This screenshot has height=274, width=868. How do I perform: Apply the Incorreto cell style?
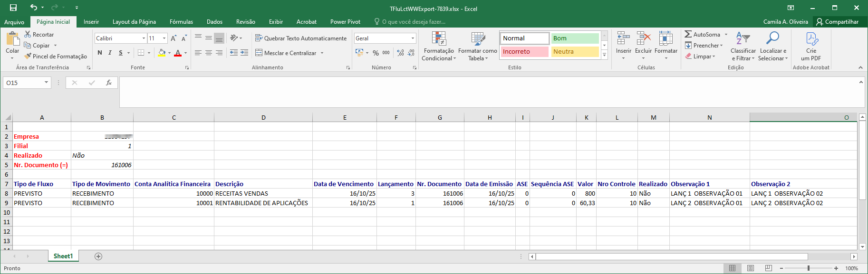(524, 51)
